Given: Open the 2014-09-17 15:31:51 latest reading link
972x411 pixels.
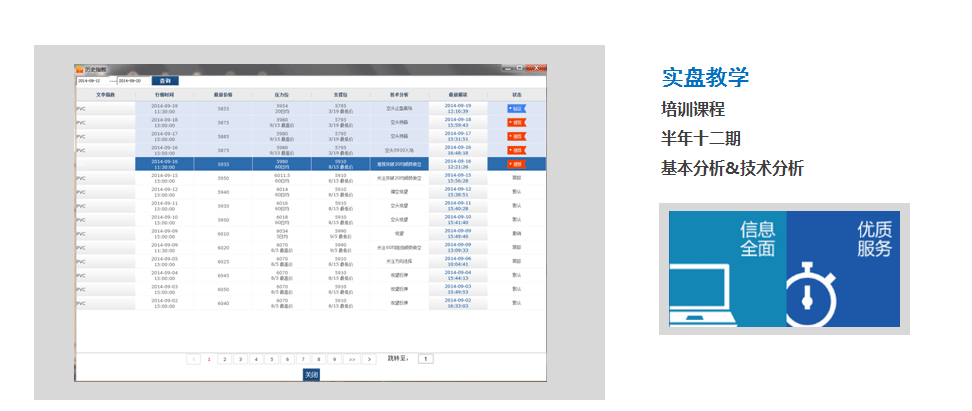Looking at the screenshot, I should coord(458,136).
